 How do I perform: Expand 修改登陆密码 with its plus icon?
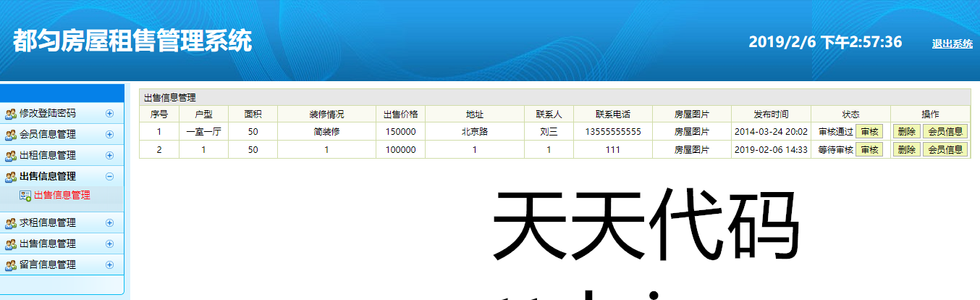coord(109,113)
